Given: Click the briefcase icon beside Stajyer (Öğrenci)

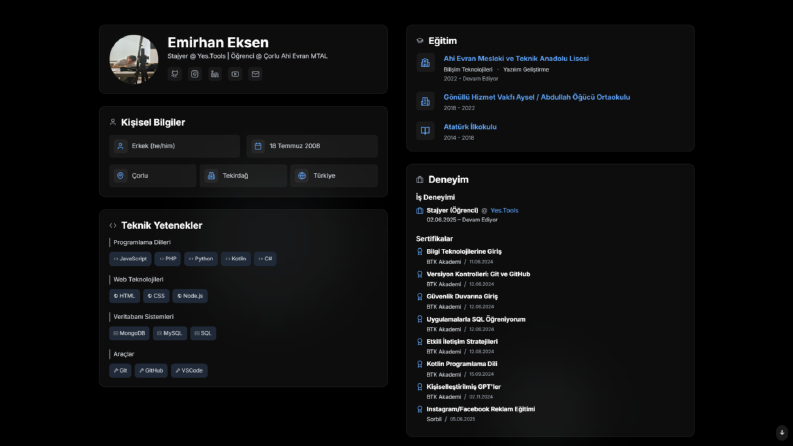Looking at the screenshot, I should pyautogui.click(x=419, y=211).
